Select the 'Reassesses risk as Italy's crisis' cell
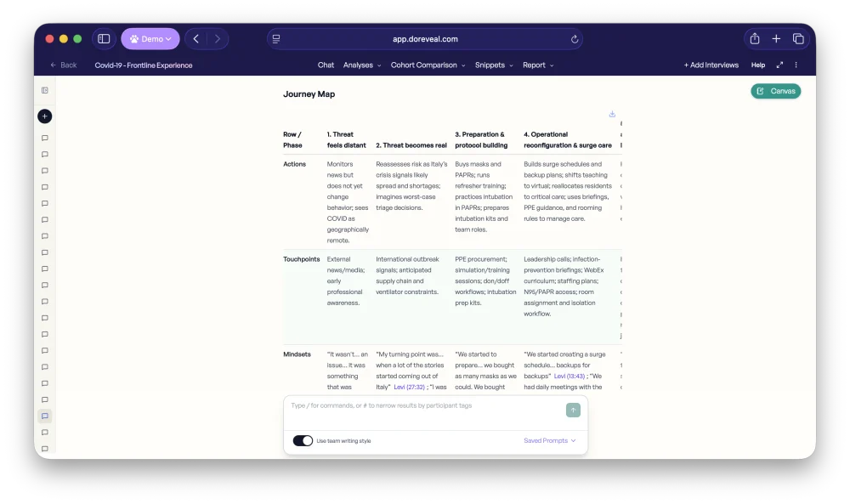 click(x=411, y=186)
